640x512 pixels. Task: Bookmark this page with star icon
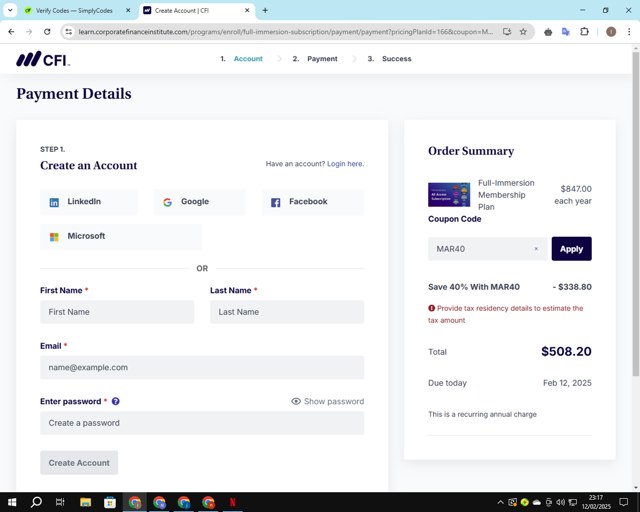tap(523, 31)
